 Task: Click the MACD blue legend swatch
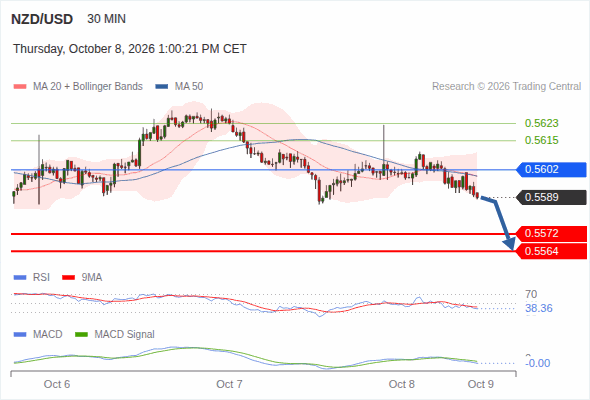(20, 335)
